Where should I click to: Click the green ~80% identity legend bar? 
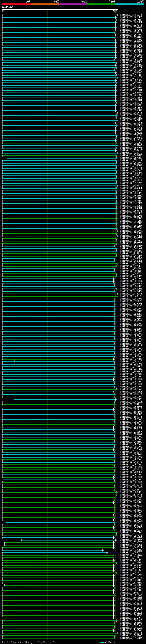click(x=101, y=4)
